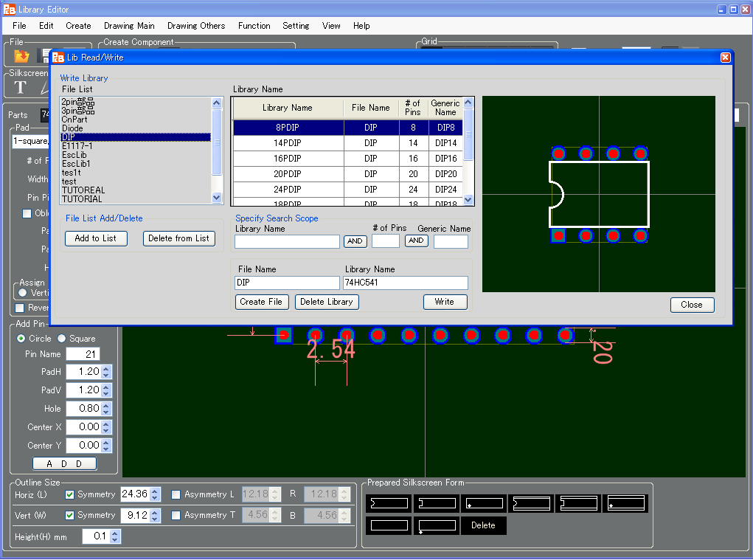Screen dimensions: 753x560
Task: Select Diode in the File List
Action: coord(136,128)
